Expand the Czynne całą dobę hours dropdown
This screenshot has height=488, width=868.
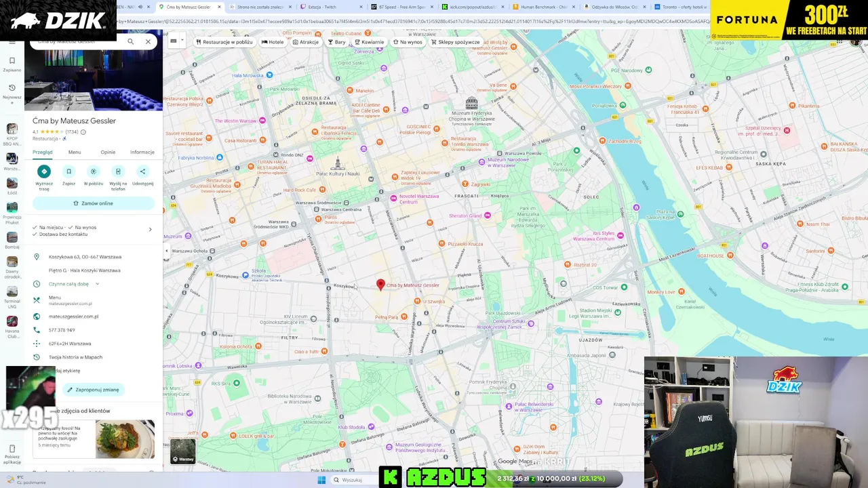click(x=97, y=284)
